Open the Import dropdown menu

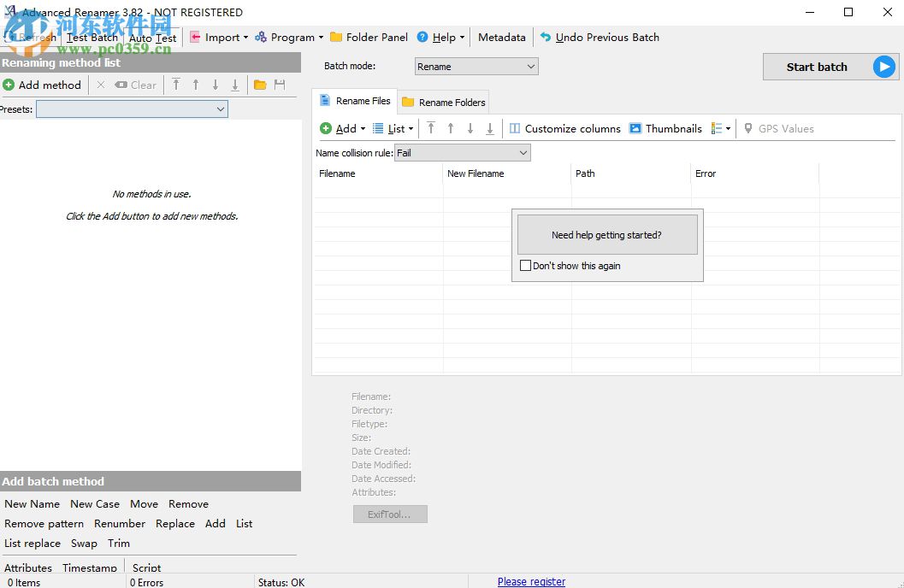219,37
